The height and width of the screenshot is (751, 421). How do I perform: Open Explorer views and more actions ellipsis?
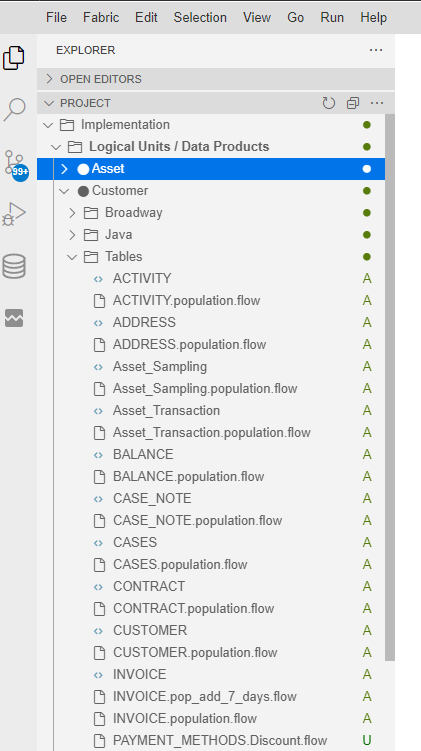click(376, 50)
